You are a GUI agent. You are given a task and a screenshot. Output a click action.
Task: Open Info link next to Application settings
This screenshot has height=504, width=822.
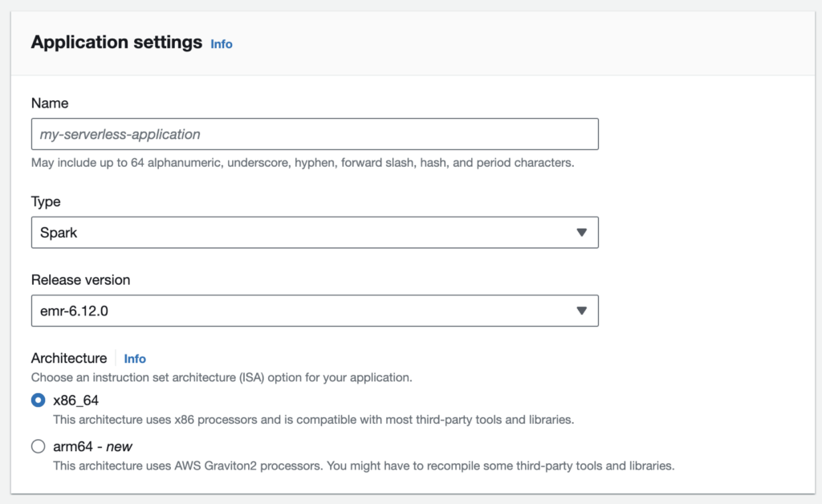pyautogui.click(x=222, y=44)
